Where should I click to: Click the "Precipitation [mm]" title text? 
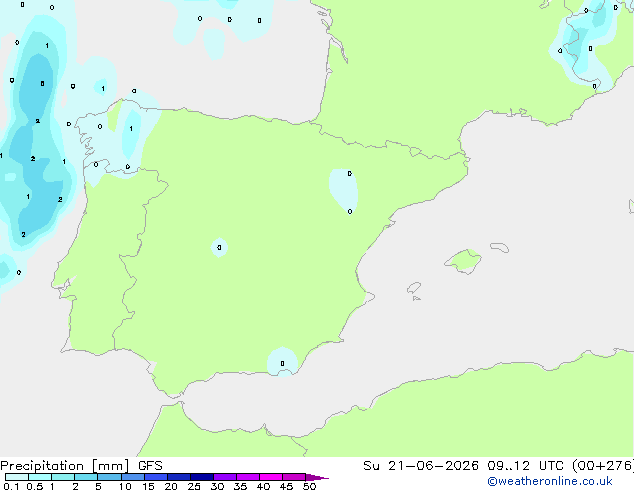click(x=64, y=466)
